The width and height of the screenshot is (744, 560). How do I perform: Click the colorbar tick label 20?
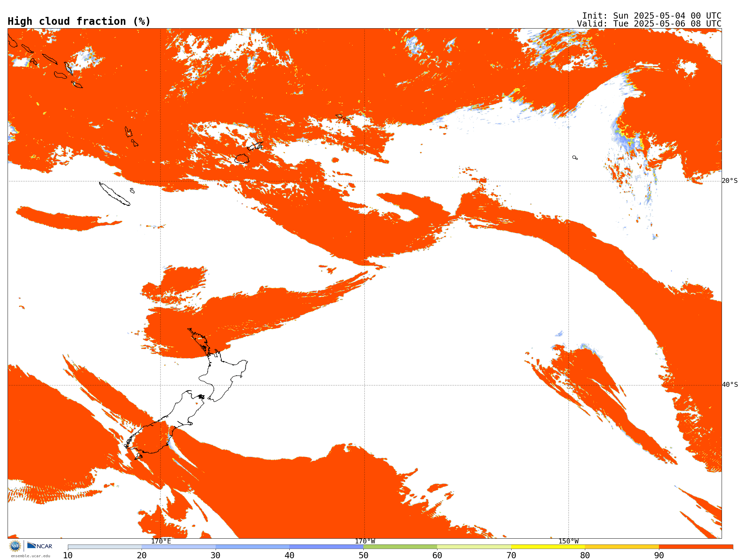(142, 555)
